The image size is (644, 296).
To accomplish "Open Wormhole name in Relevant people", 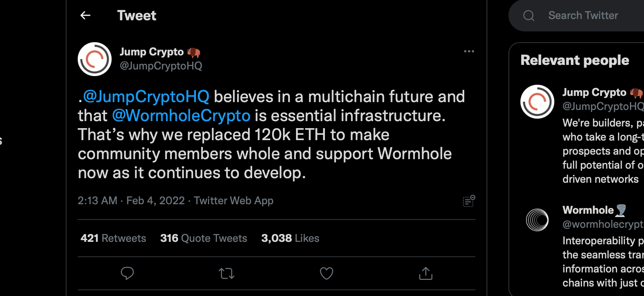I will coord(588,210).
